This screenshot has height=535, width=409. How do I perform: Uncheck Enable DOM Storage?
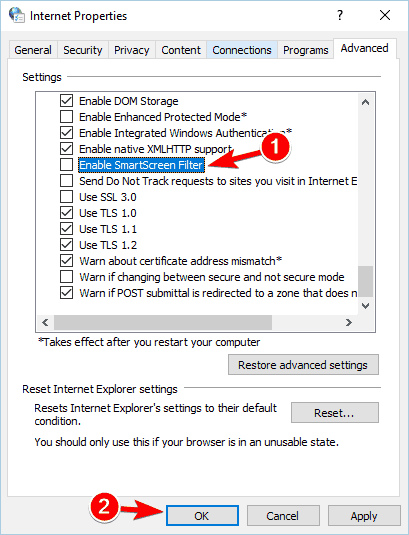(66, 101)
